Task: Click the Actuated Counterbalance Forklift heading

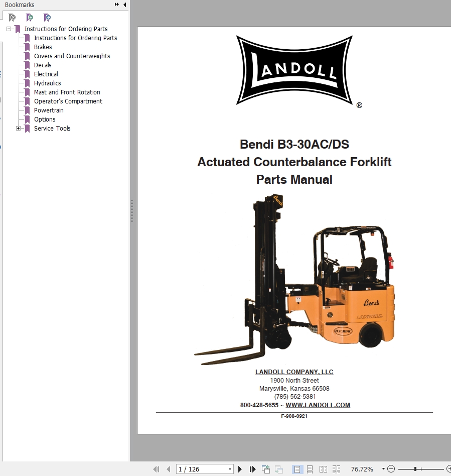Action: [x=294, y=162]
